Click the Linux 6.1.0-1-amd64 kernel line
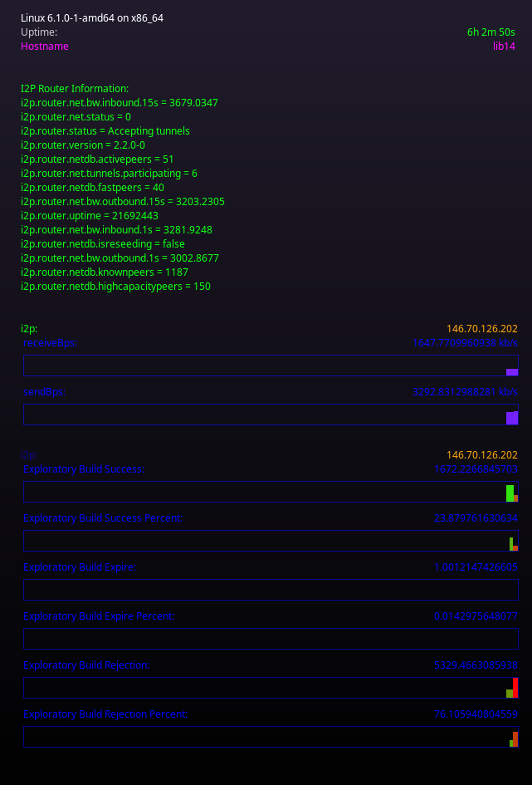 pyautogui.click(x=92, y=18)
